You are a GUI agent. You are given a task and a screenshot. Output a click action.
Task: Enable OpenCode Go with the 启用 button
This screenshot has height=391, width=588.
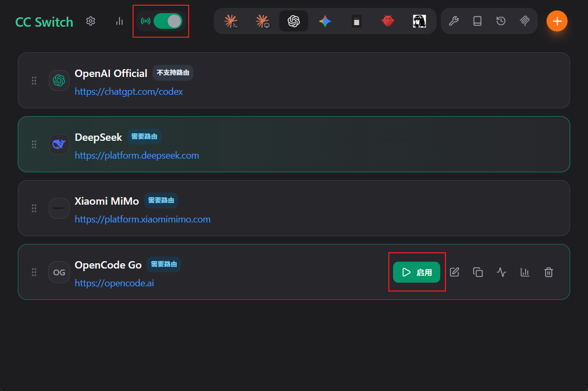[417, 272]
